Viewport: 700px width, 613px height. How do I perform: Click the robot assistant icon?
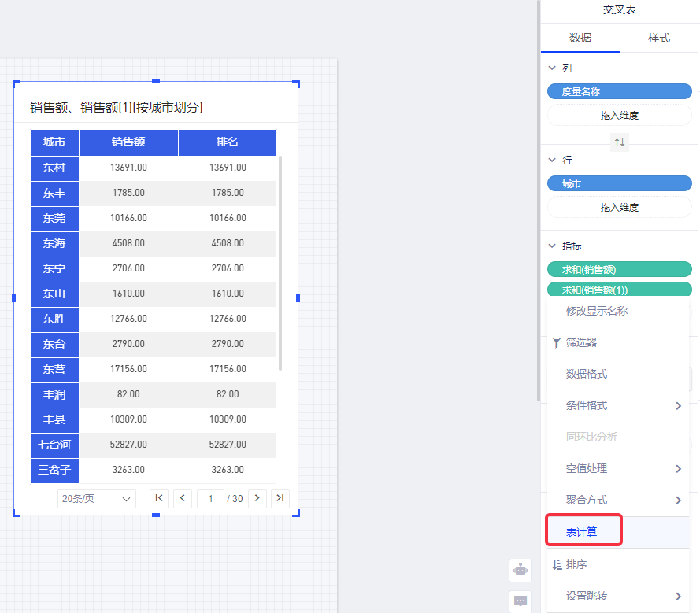coord(520,569)
